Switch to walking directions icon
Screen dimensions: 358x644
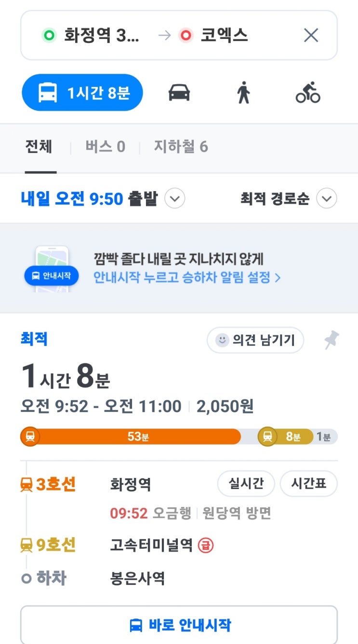244,92
